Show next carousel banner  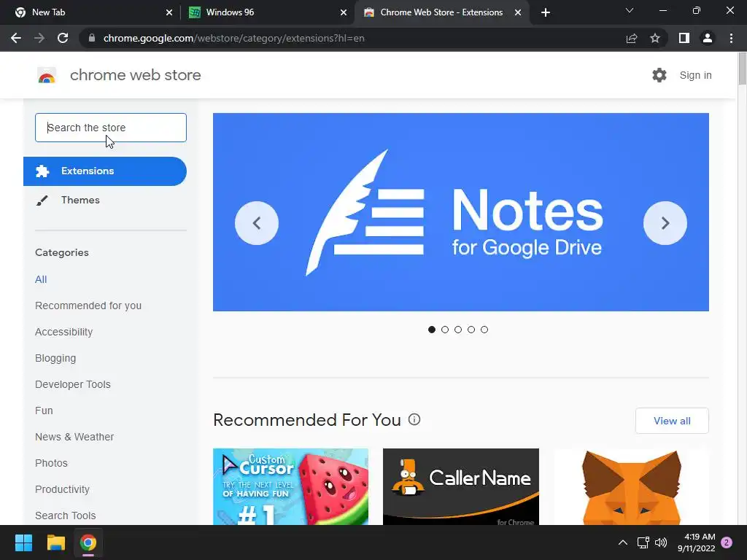pos(665,223)
